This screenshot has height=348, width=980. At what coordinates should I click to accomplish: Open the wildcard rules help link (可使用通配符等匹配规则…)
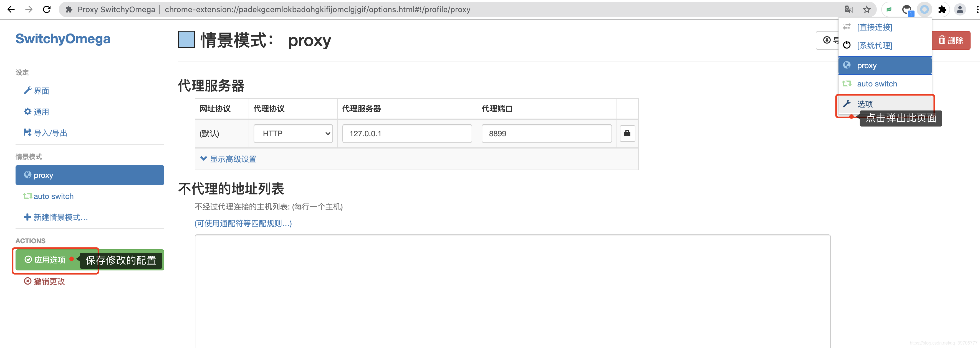click(243, 223)
